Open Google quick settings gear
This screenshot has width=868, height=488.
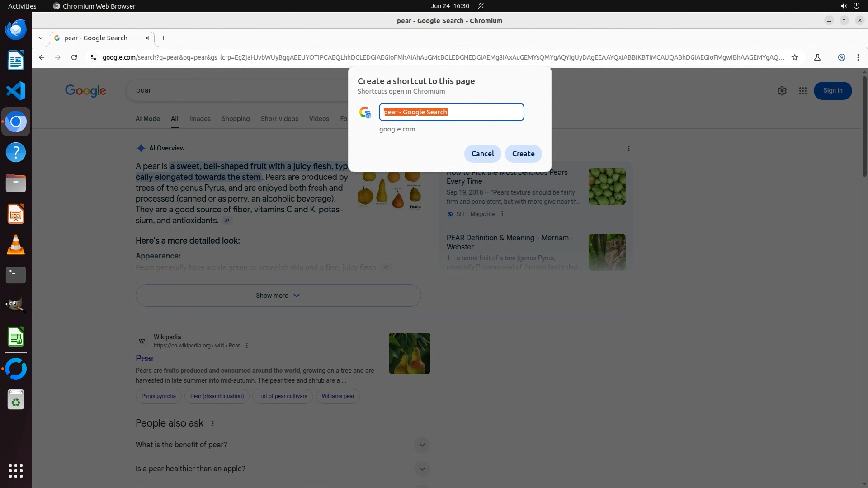click(x=782, y=91)
